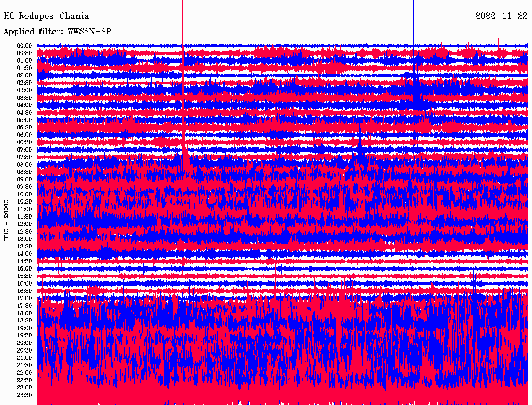This screenshot has height=405, width=532.
Task: Select the 12:00 time label
Action: point(24,224)
